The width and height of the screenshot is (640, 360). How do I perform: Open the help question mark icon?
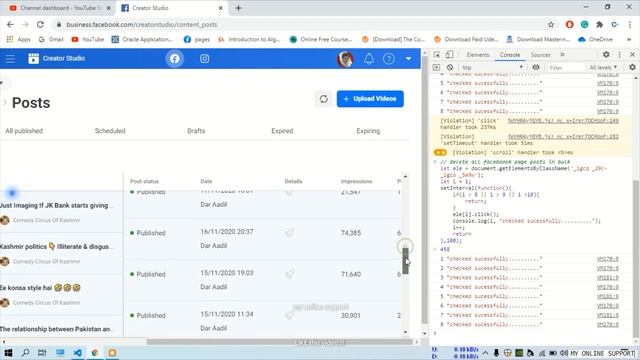coord(389,59)
